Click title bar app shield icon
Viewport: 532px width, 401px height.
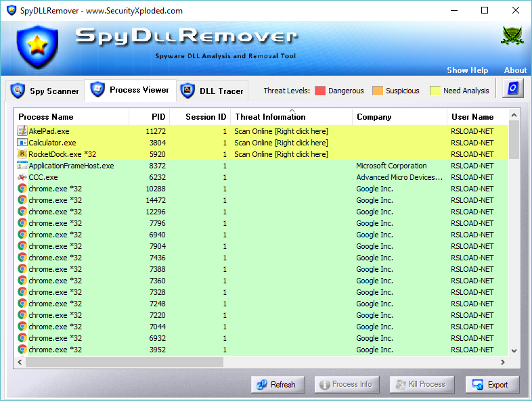12,10
